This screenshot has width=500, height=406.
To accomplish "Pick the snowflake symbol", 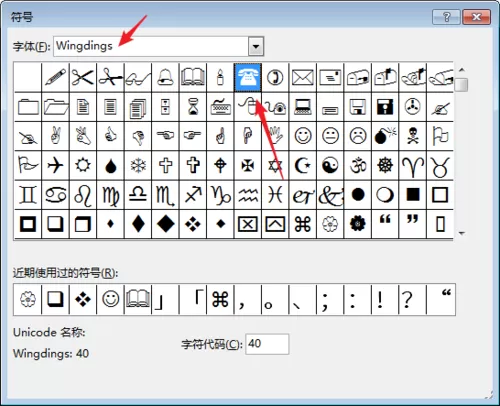I will pos(138,165).
